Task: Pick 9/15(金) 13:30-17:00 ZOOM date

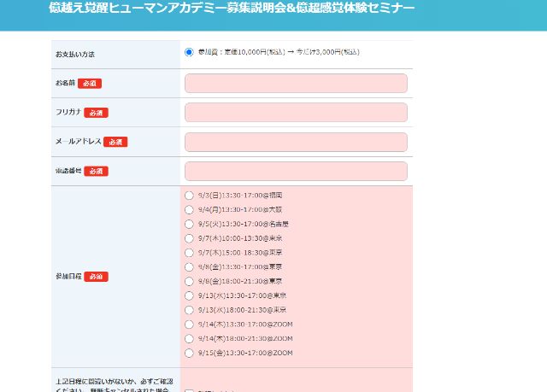Action: pos(189,353)
